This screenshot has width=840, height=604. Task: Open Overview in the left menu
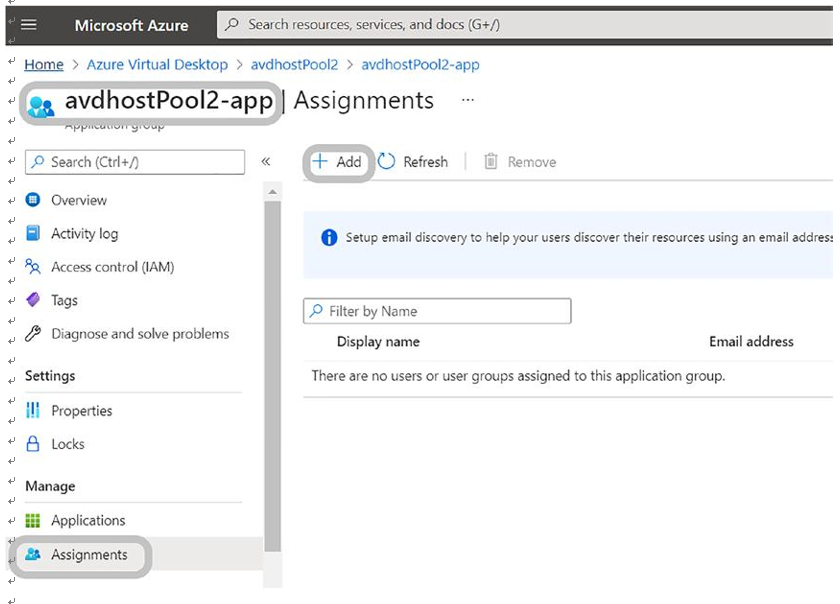pos(79,200)
